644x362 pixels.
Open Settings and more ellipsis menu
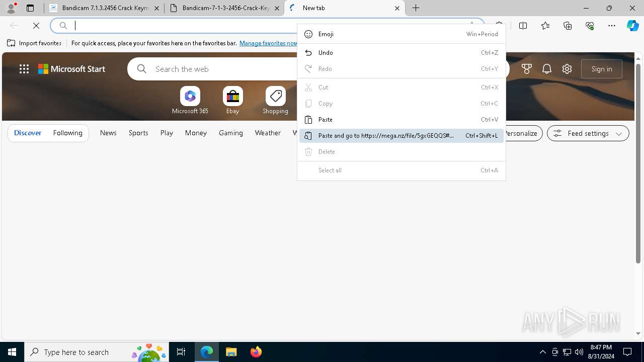tap(612, 26)
